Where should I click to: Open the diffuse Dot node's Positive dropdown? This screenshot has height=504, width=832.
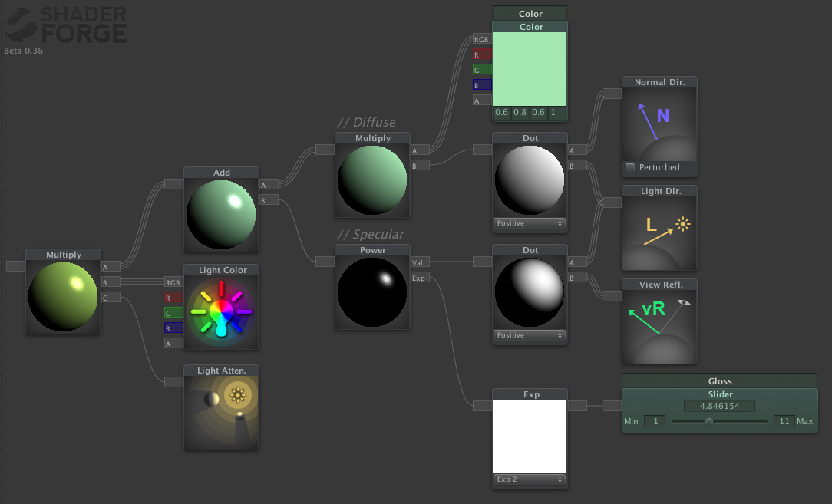(x=530, y=223)
